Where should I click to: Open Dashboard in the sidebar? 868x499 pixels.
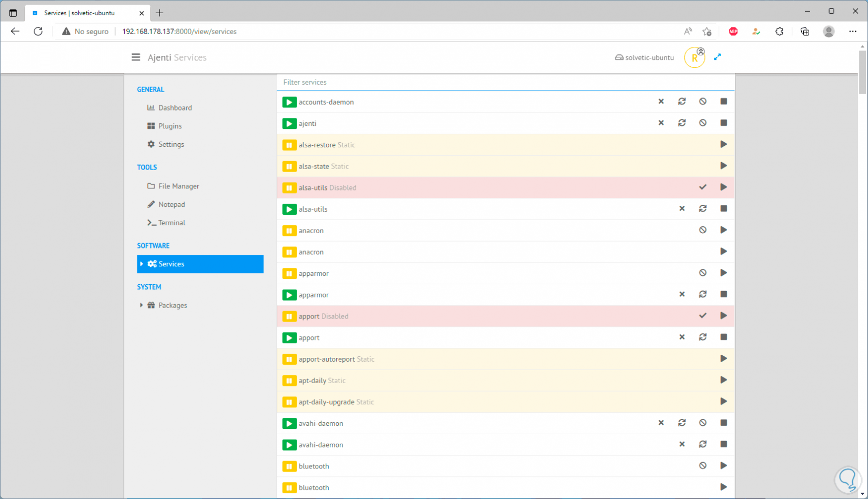pyautogui.click(x=175, y=108)
